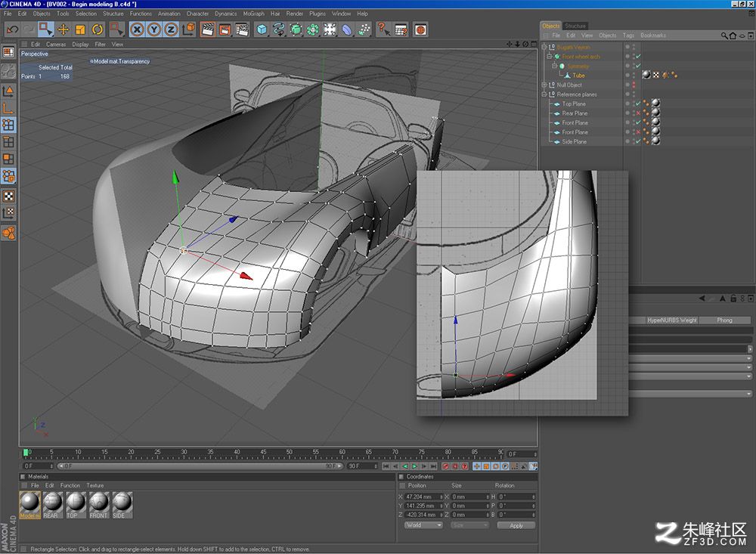Collapse the Front wheel arch node
The height and width of the screenshot is (554, 756).
pyautogui.click(x=549, y=57)
